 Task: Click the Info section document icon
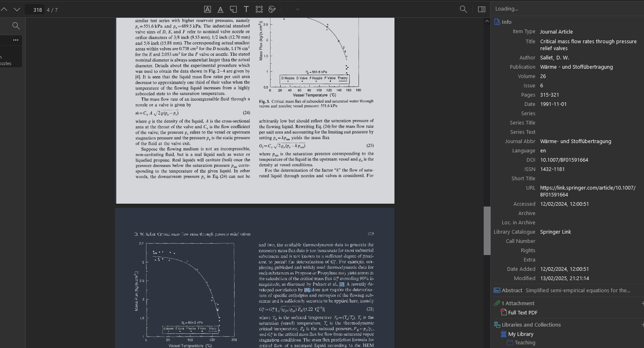pyautogui.click(x=497, y=22)
